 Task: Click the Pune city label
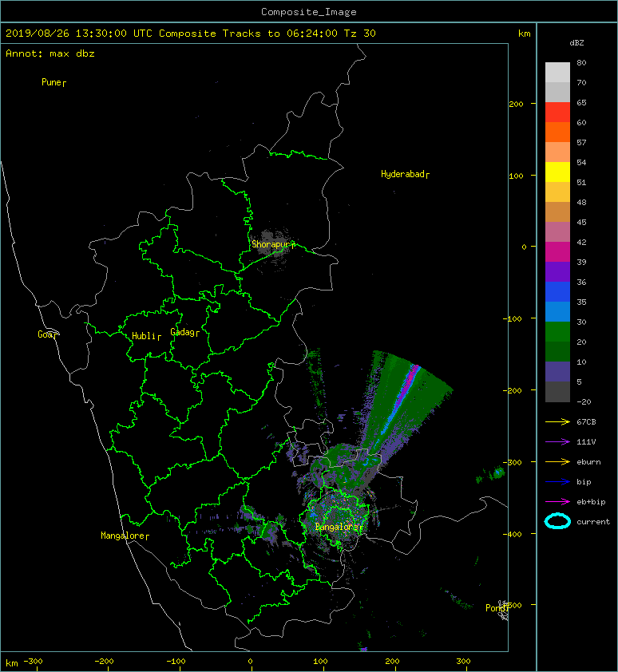(x=53, y=82)
